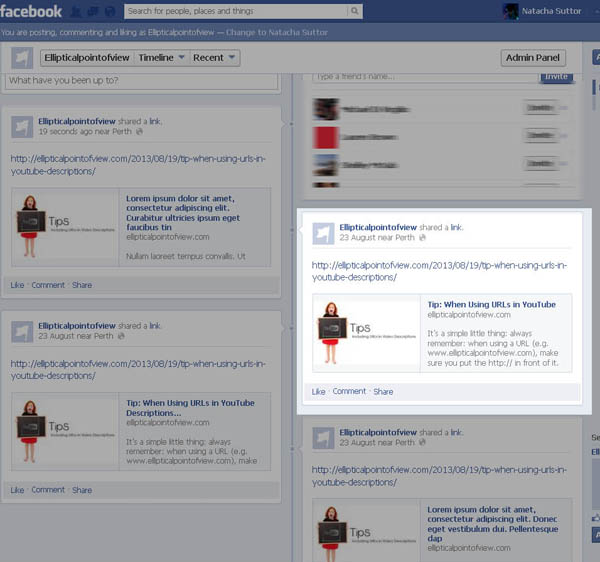Comment on the highlighted post
This screenshot has width=600, height=562.
pyautogui.click(x=349, y=391)
